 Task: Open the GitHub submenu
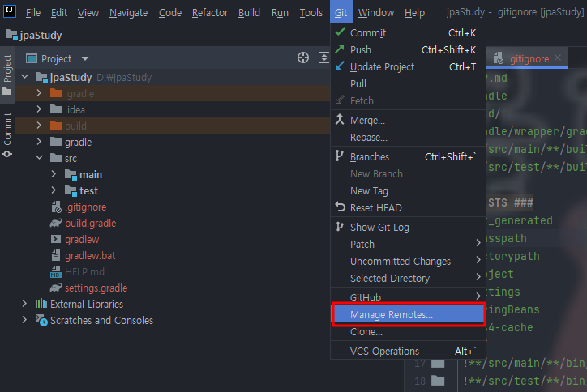tap(408, 296)
